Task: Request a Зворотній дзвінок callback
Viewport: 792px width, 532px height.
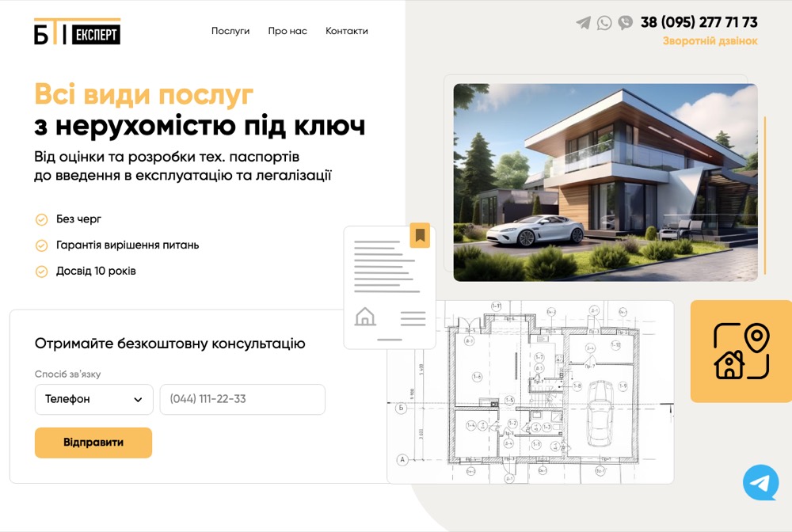Action: tap(710, 41)
